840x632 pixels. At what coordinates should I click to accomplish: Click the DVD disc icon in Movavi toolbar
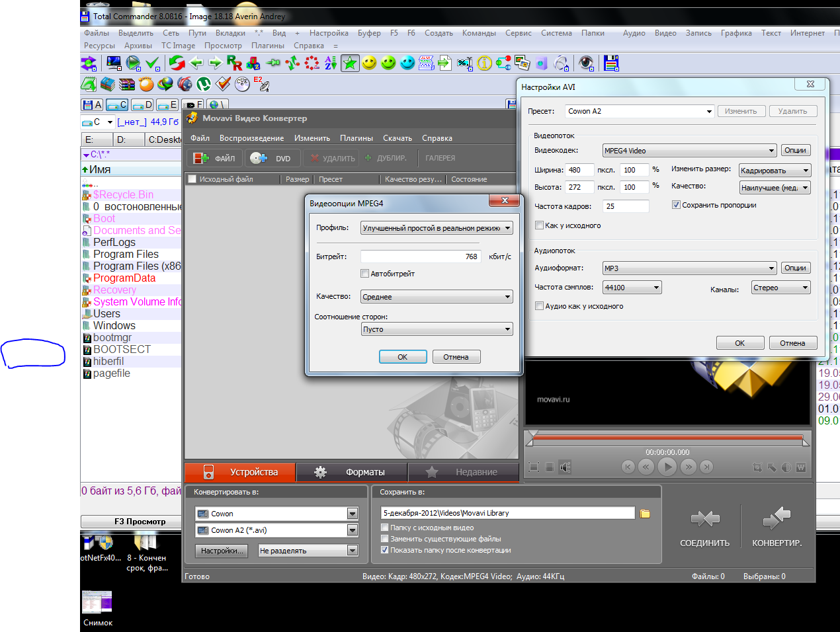pos(259,158)
